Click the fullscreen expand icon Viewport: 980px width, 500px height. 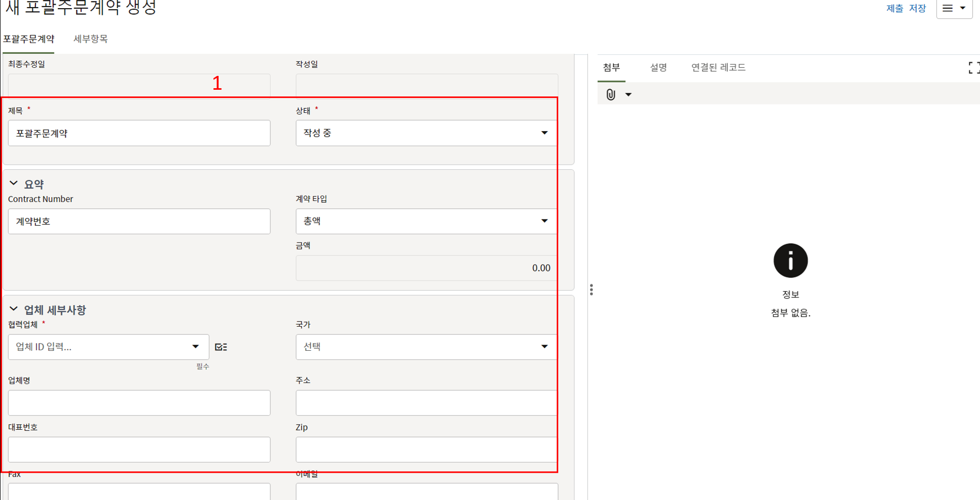pyautogui.click(x=973, y=68)
